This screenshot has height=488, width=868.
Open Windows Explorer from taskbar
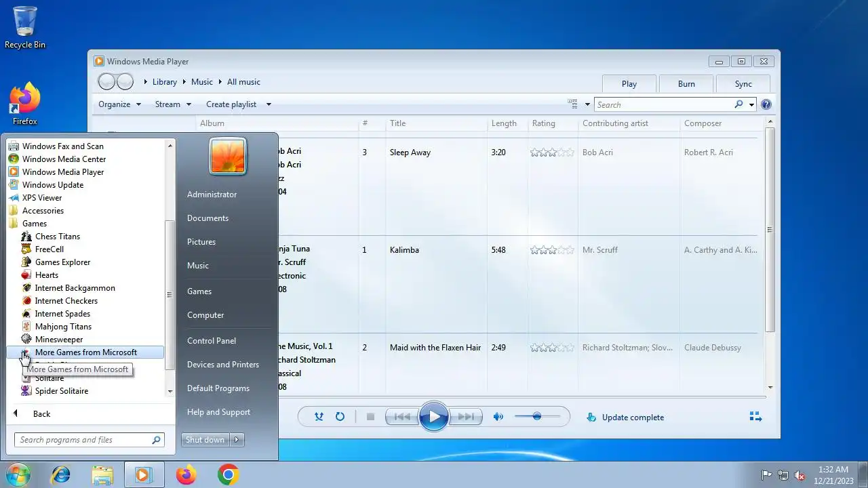[x=102, y=474]
